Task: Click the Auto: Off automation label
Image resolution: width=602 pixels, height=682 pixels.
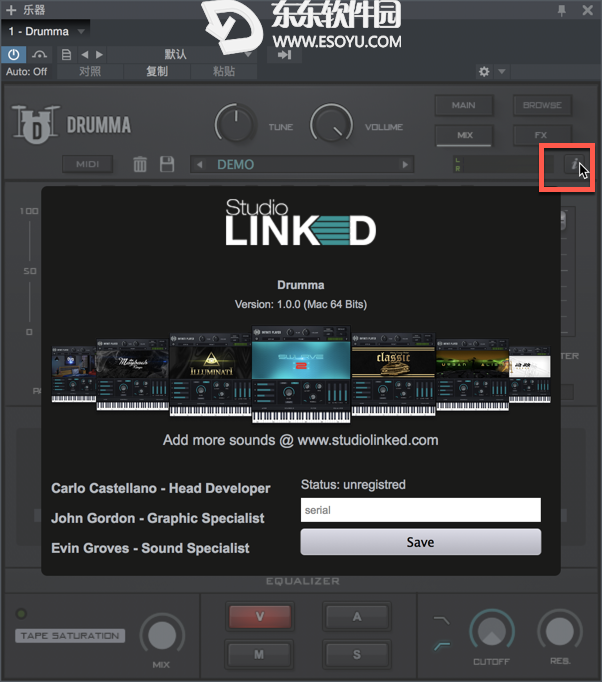Action: coord(26,72)
